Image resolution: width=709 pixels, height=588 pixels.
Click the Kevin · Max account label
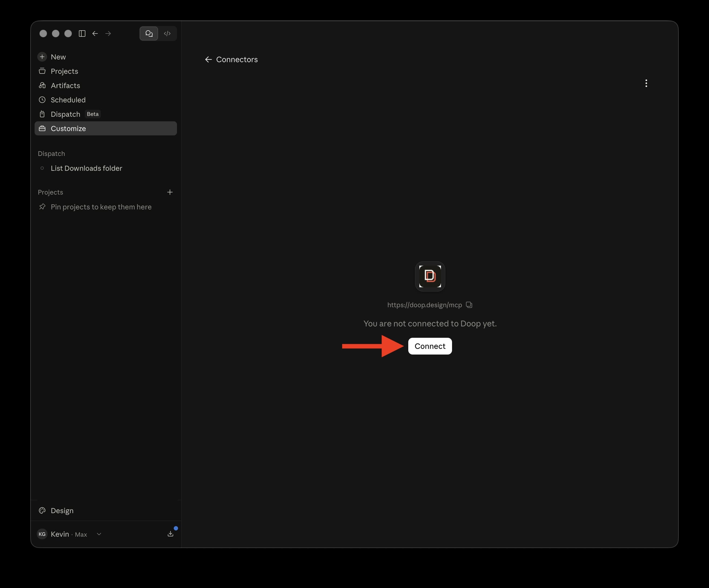pyautogui.click(x=69, y=534)
